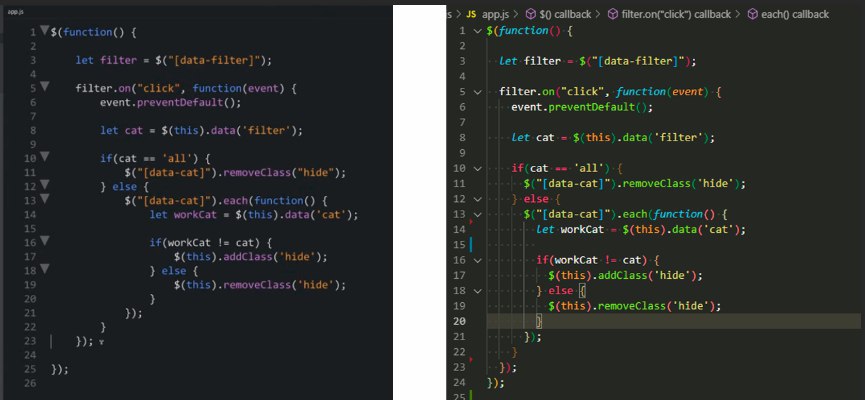Fold line 16 triangle in left editor

(x=45, y=241)
